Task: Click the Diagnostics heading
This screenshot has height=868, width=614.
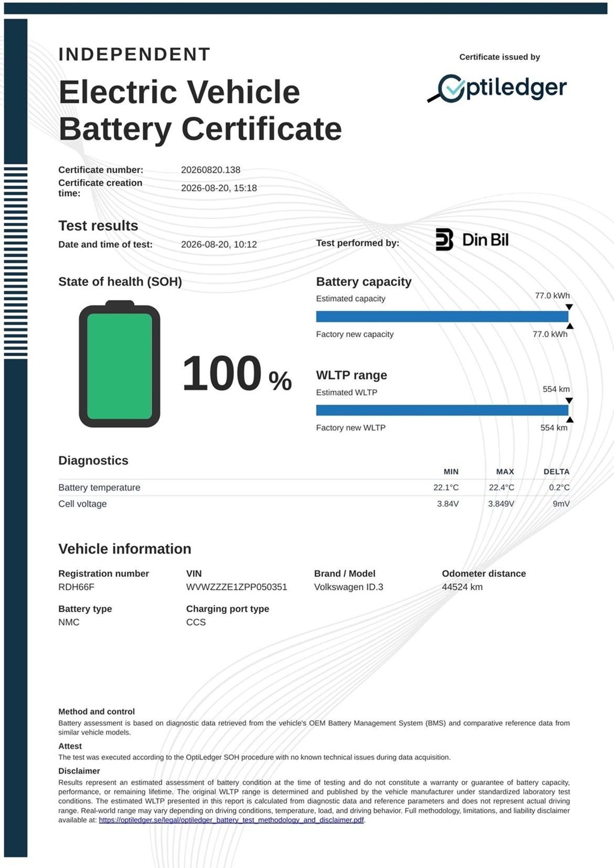Action: tap(93, 460)
